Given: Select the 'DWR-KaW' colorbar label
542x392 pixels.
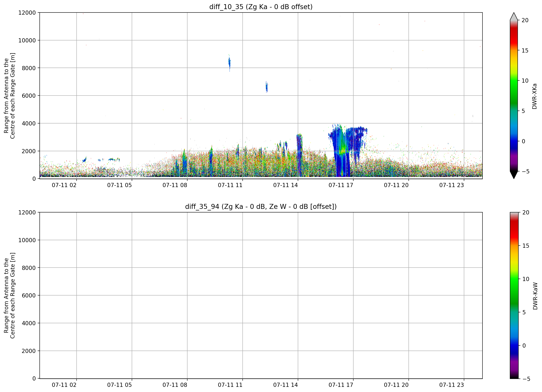Looking at the screenshot, I should pyautogui.click(x=535, y=296).
